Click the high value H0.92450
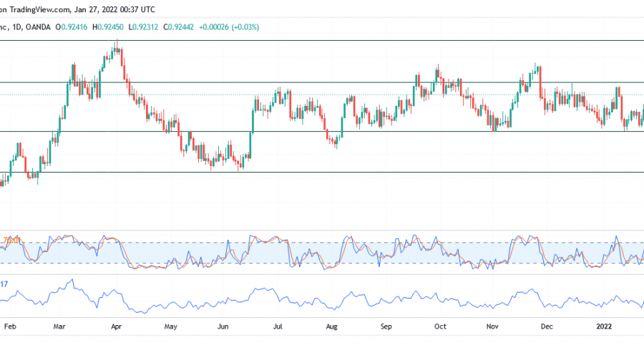The width and height of the screenshot is (644, 358). [x=107, y=27]
